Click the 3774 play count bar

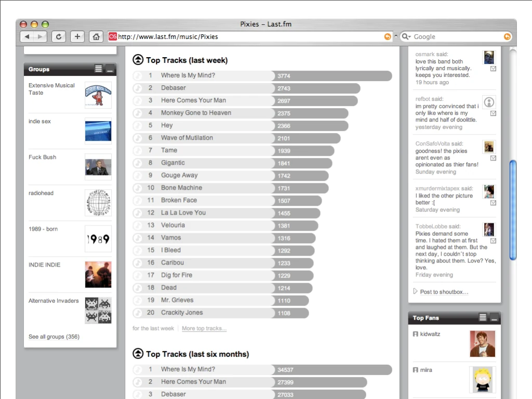point(332,76)
